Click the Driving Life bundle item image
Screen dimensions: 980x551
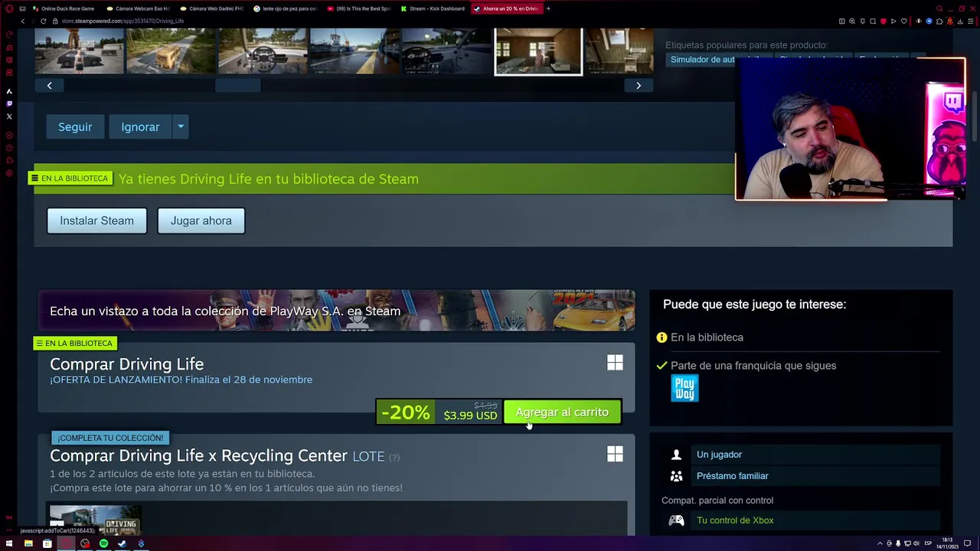(x=94, y=520)
